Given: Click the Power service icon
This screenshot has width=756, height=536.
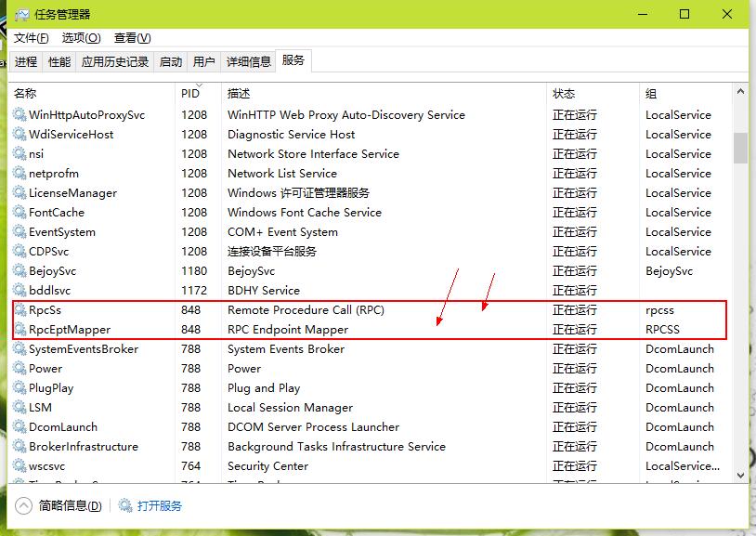Looking at the screenshot, I should coord(20,369).
